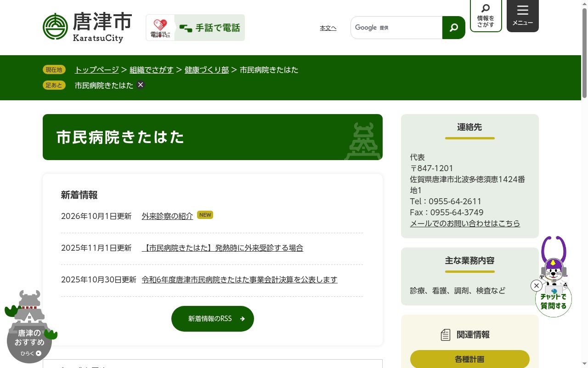Click the Fax: 0955-64-3749 text
Screen dimensions: 588x368
pos(447,213)
